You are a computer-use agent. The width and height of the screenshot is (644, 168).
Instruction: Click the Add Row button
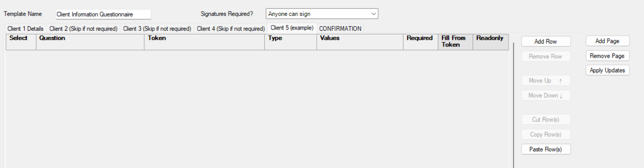[x=546, y=41]
